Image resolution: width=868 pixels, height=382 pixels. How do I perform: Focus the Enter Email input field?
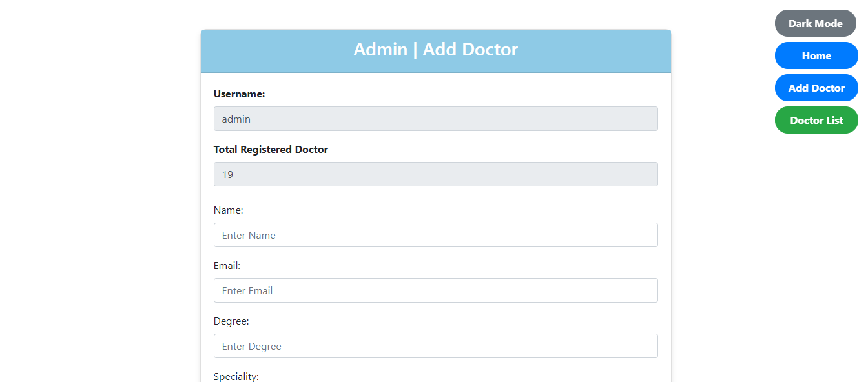pyautogui.click(x=436, y=290)
